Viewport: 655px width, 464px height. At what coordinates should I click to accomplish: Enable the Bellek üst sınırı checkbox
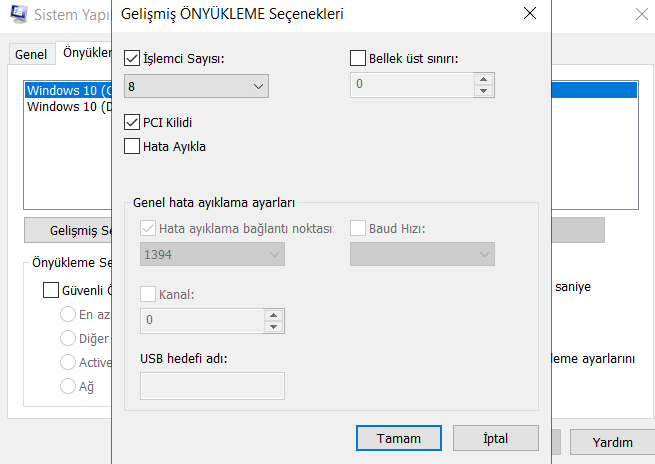coord(359,58)
